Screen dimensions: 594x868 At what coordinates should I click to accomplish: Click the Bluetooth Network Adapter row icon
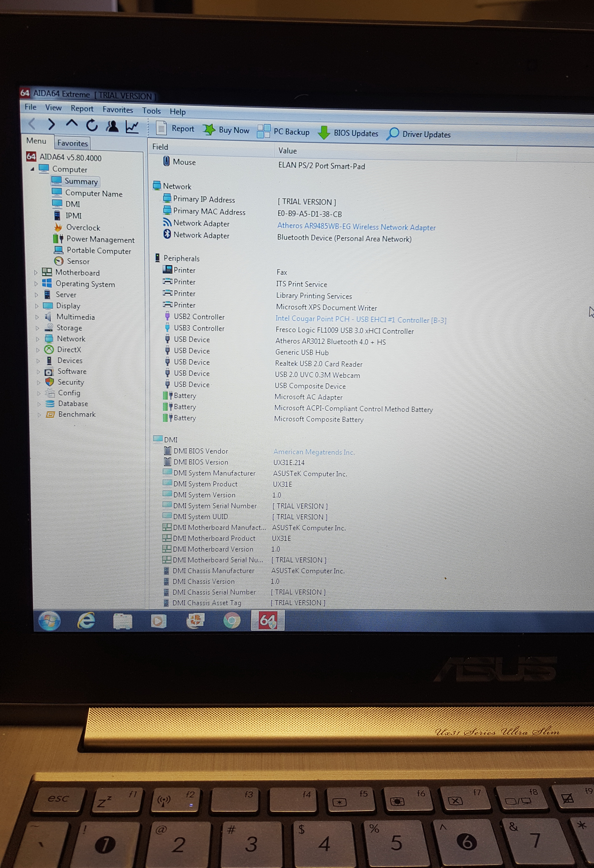click(x=167, y=235)
